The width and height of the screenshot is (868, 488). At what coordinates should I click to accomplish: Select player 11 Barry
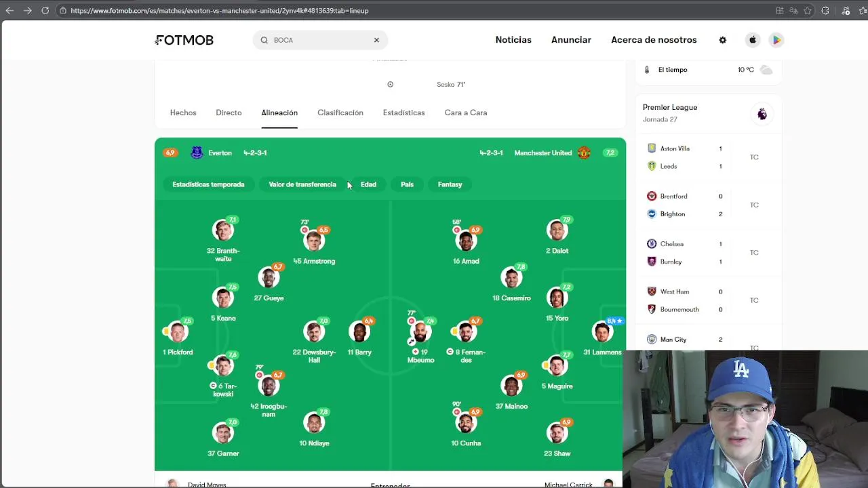(x=359, y=337)
